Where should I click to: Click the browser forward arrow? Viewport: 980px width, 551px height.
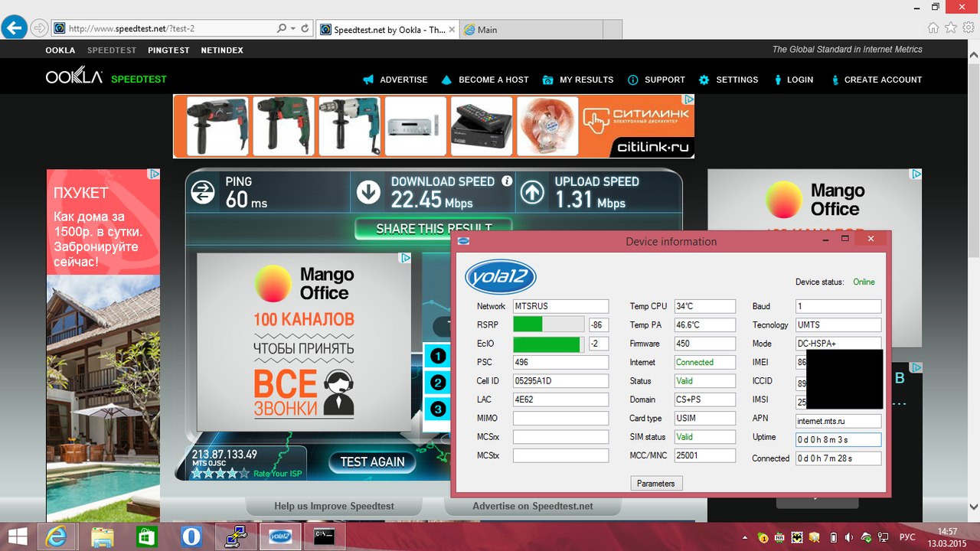[39, 29]
